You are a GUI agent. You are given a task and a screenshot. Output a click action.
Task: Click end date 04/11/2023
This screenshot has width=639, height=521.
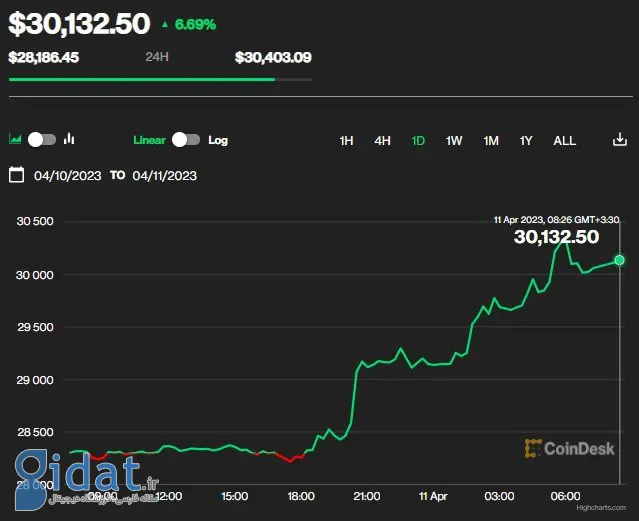[164, 176]
